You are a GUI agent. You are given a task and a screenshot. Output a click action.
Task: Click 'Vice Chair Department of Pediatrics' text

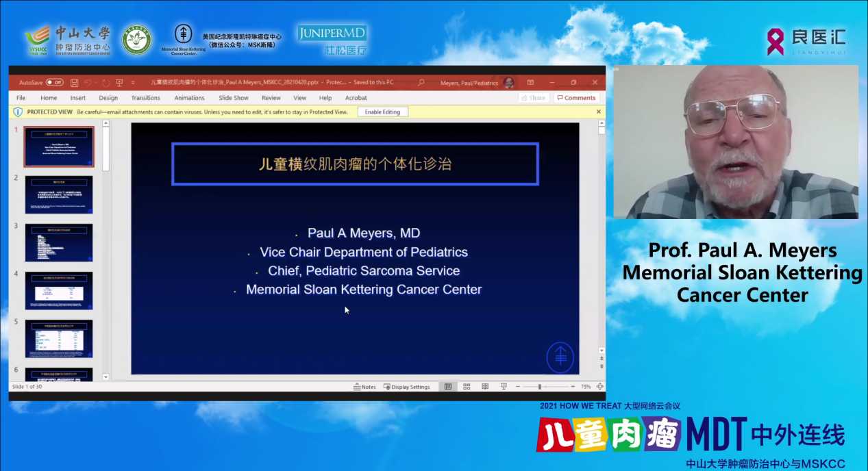[364, 252]
